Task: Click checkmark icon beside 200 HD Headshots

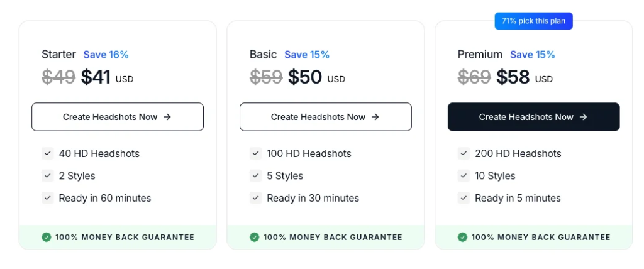Action: pos(464,153)
